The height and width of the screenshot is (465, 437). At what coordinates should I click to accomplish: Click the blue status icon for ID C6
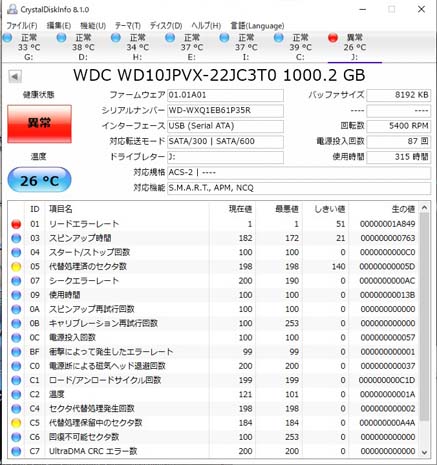click(16, 437)
